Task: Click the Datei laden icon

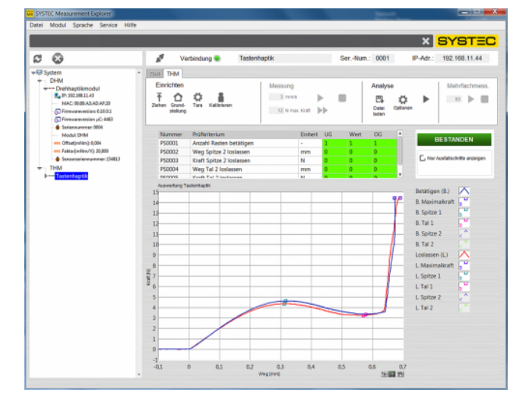Action: click(379, 99)
